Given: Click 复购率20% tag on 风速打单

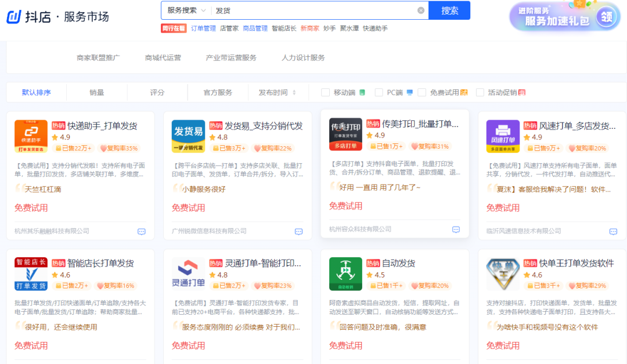Looking at the screenshot, I should (x=588, y=149).
